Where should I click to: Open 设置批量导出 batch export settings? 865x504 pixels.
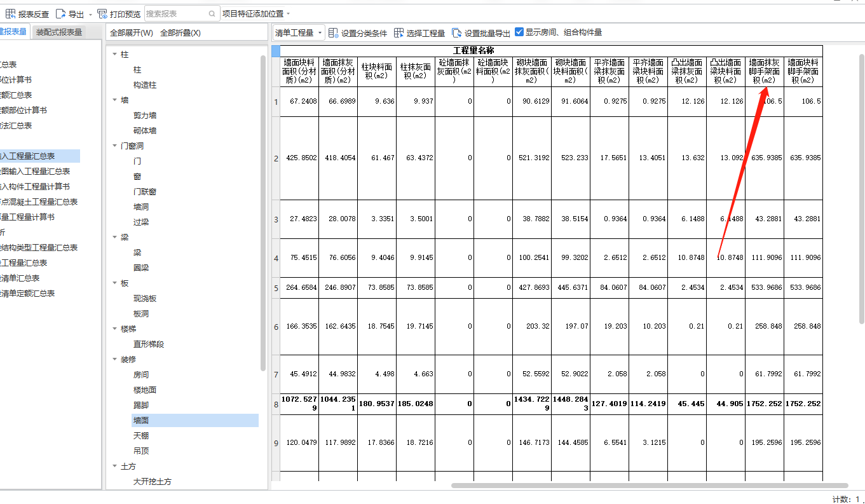point(481,32)
